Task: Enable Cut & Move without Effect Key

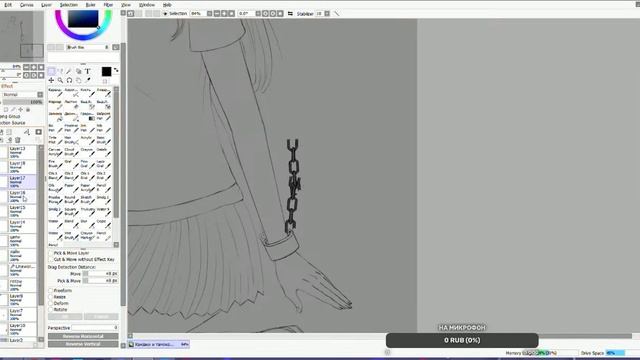Action: point(51,260)
